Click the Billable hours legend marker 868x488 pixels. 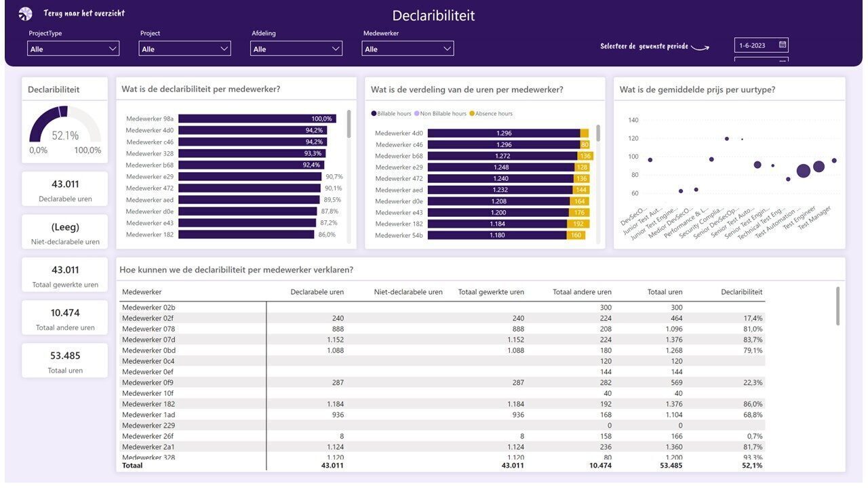pyautogui.click(x=374, y=114)
